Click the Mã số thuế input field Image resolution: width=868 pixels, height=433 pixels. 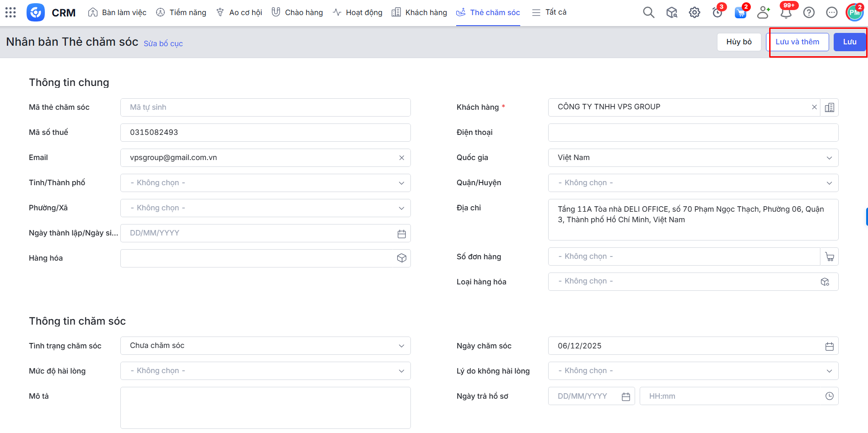coord(265,133)
